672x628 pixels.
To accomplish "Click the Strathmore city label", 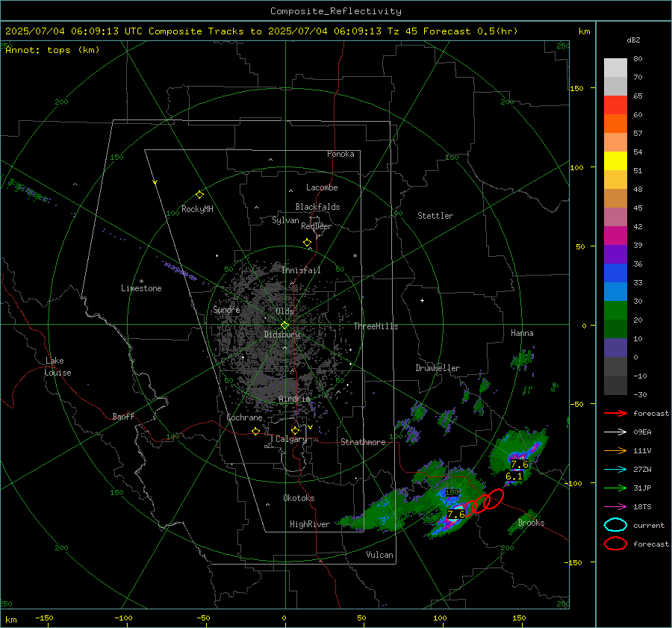I will 363,442.
